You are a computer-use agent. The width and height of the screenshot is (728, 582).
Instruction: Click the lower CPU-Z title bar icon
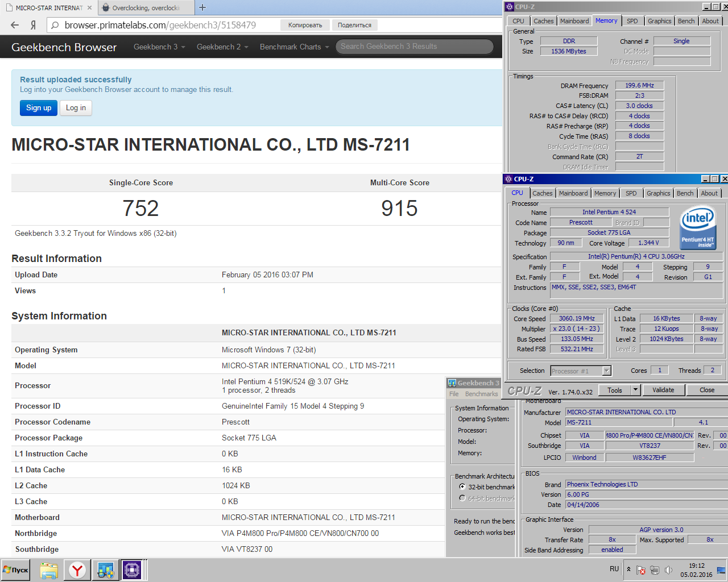click(508, 179)
